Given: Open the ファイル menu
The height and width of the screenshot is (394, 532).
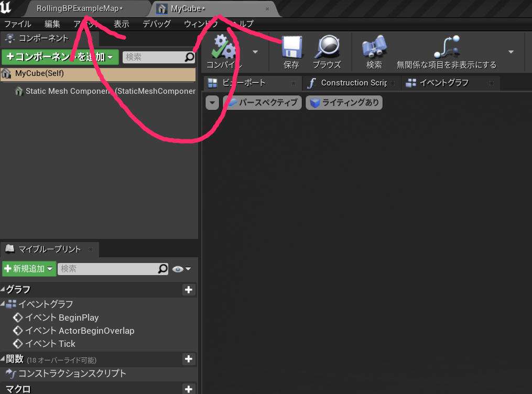Looking at the screenshot, I should tap(17, 24).
